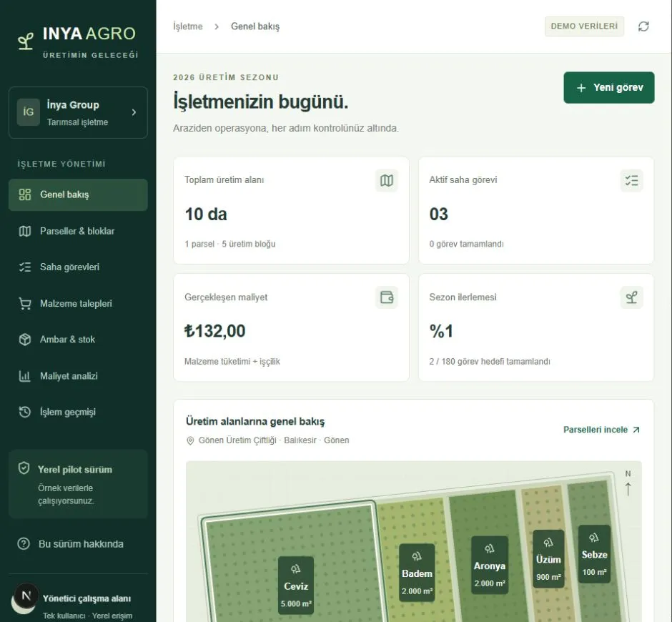Click the wallet icon on Gerçekleşen maliyet card
This screenshot has height=622, width=672.
(387, 297)
